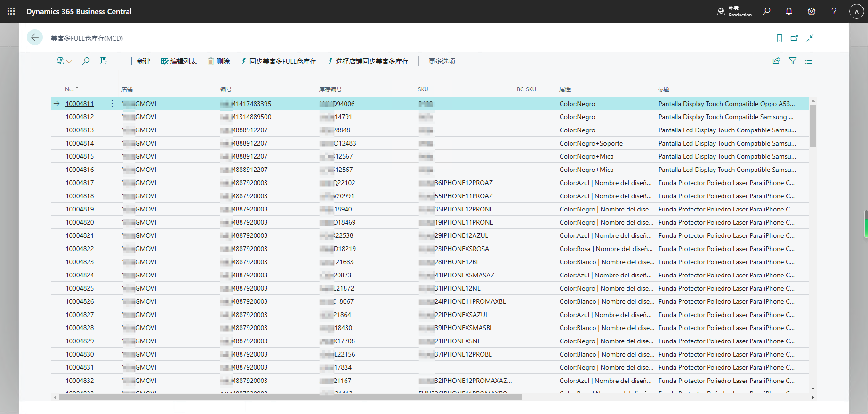Screen dimensions: 868x414
Task: Open the 更多选项 menu
Action: [442, 61]
